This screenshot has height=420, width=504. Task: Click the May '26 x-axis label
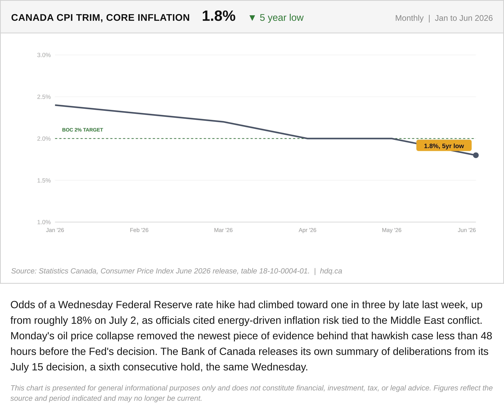point(391,230)
